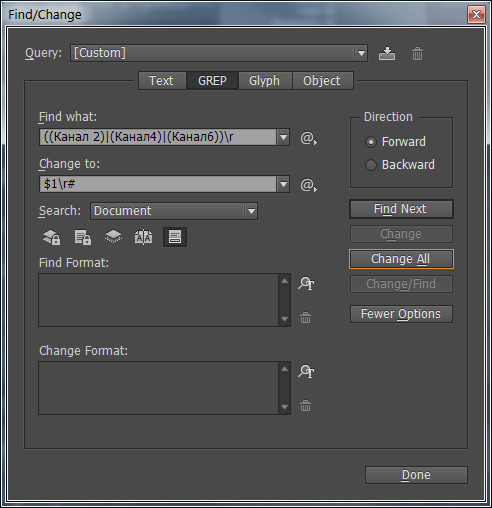Click inside the Find Format box

coord(158,300)
